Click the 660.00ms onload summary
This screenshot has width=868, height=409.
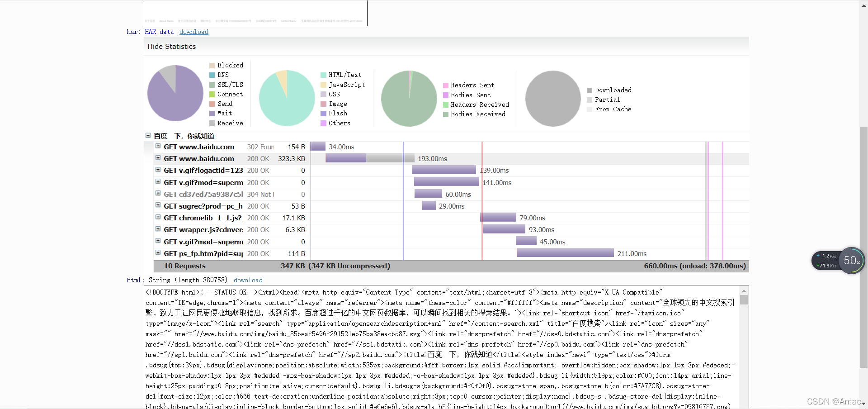coord(695,266)
